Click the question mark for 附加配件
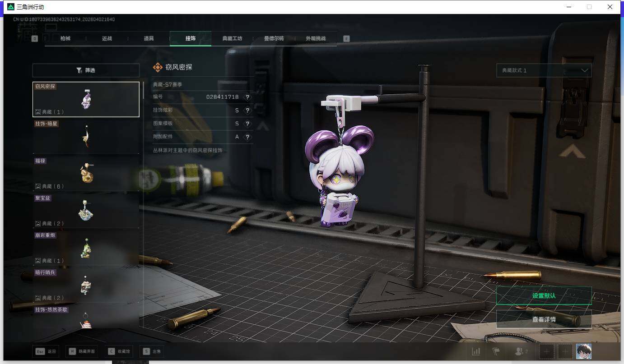Image resolution: width=624 pixels, height=364 pixels. tap(247, 137)
